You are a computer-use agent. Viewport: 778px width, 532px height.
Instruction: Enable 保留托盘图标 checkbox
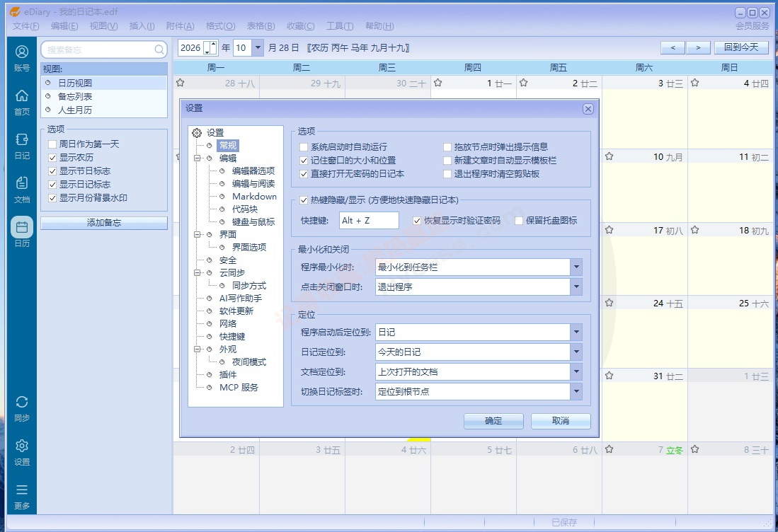coord(519,221)
